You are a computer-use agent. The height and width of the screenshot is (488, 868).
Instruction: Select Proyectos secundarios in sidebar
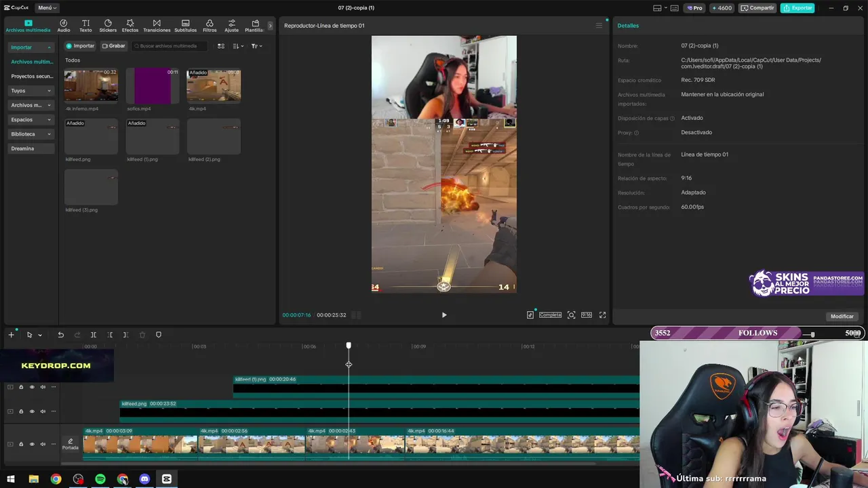tap(31, 77)
